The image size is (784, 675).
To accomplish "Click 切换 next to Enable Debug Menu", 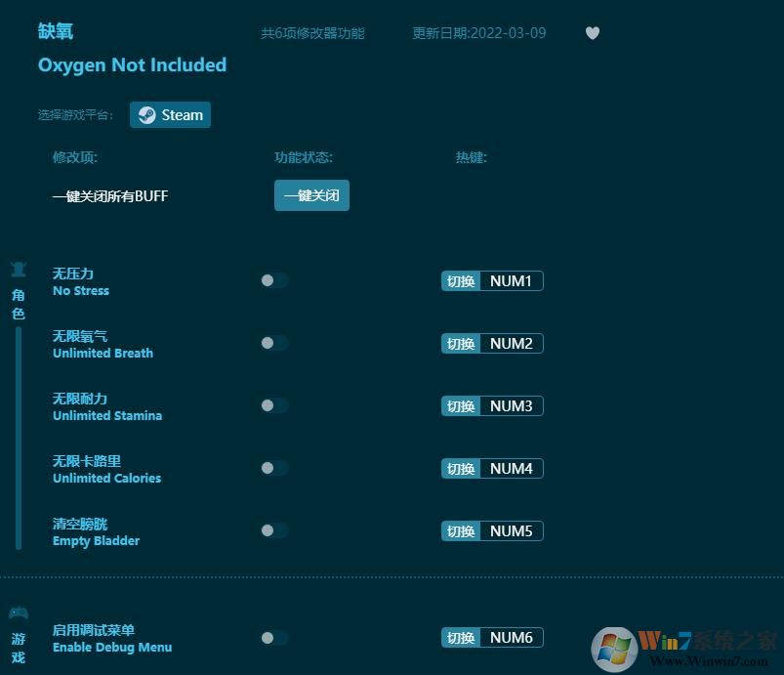I will pyautogui.click(x=460, y=637).
